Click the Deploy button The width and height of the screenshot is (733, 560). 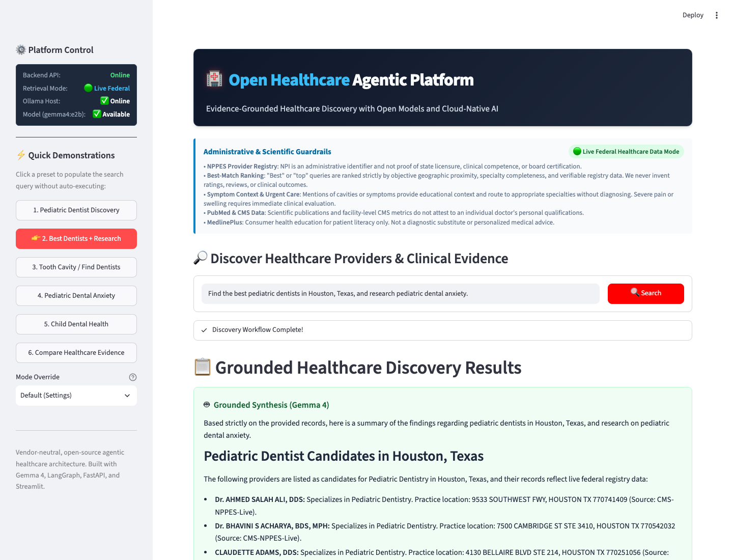pyautogui.click(x=693, y=15)
